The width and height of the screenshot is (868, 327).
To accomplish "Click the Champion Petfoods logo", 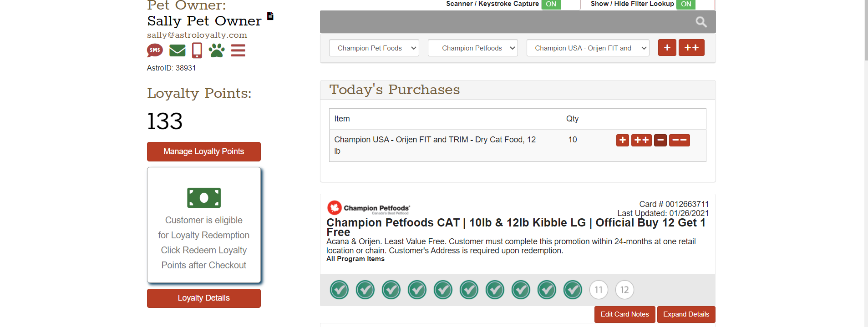I will 368,208.
